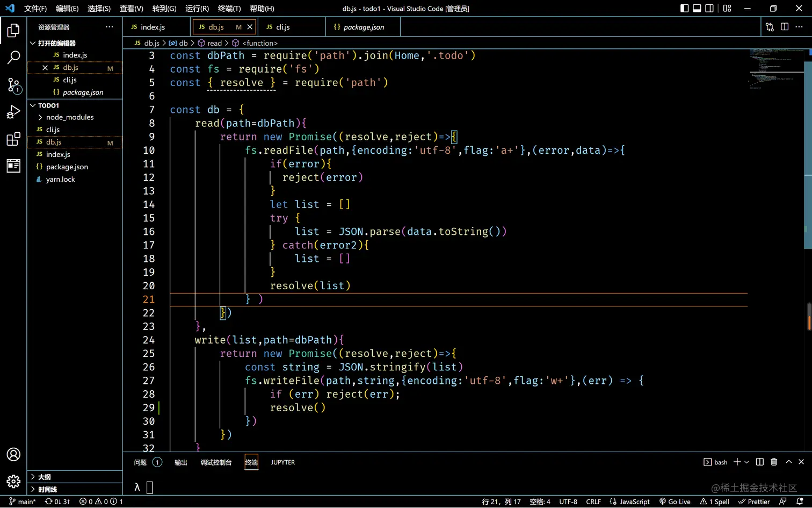Close db.js in open editors list
The image size is (812, 508).
click(x=45, y=68)
